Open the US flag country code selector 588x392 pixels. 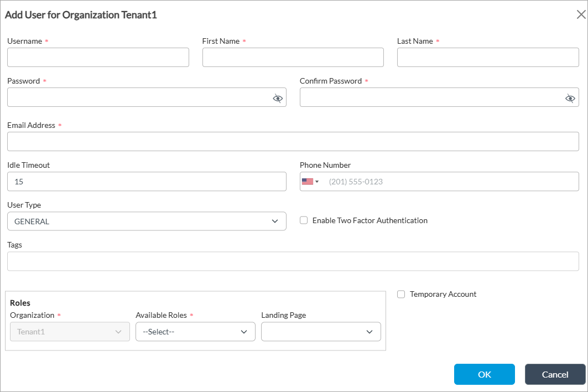310,182
